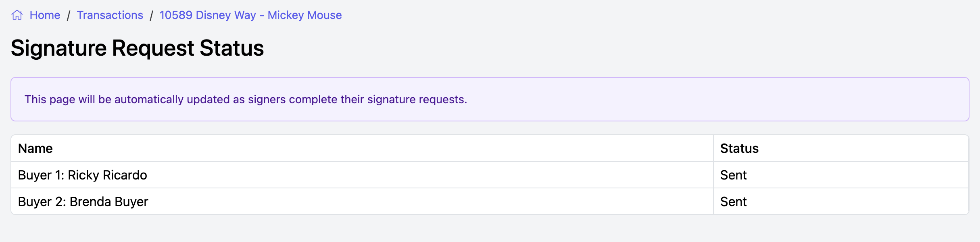Click the slash between Home and Transactions
This screenshot has height=242, width=980.
pyautogui.click(x=69, y=15)
